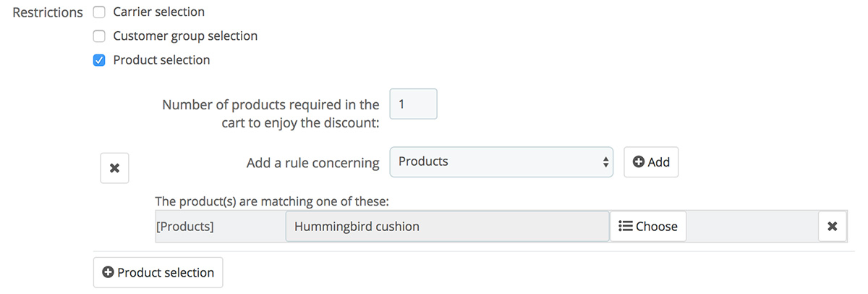Viewport: 868px width, 294px height.
Task: Click the plus icon inside Add button
Action: (x=639, y=162)
